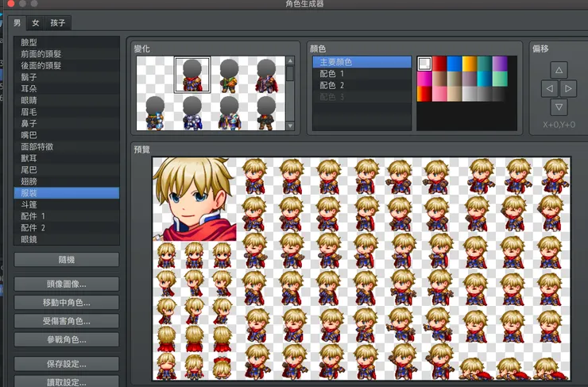Select 前面的頭髮 in the parts list
Image resolution: width=588 pixels, height=387 pixels.
pyautogui.click(x=67, y=54)
